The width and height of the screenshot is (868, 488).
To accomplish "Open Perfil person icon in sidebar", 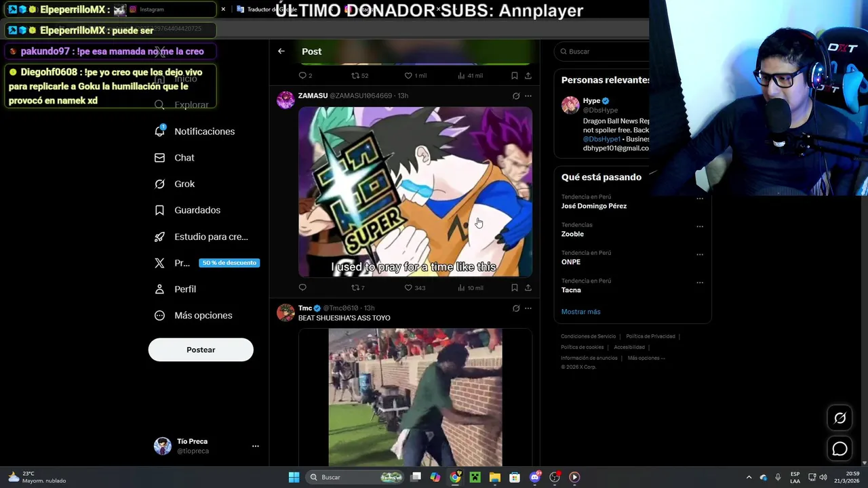I will [x=159, y=289].
